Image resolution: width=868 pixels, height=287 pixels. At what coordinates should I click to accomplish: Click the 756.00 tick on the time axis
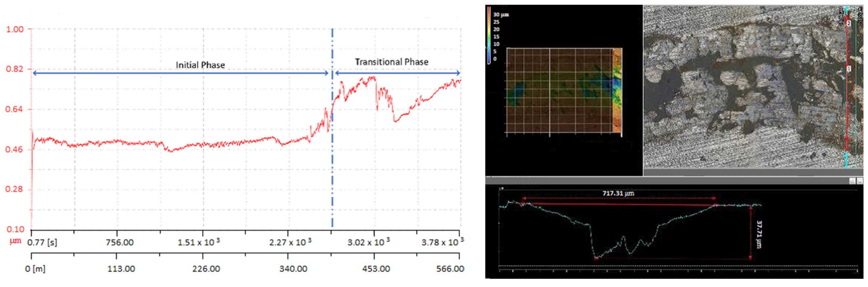pos(120,243)
